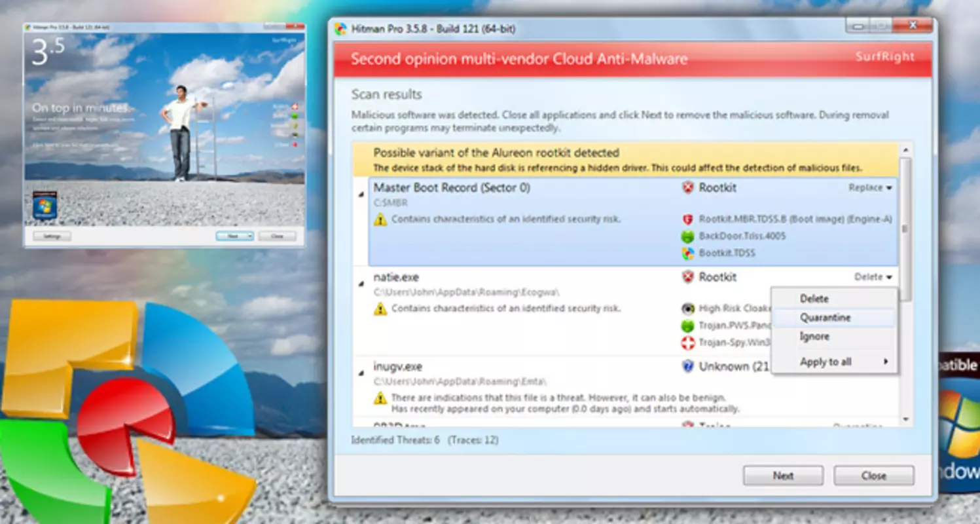Click the inugv.exe path 'C:\Users\John\AppData\Roaming\Emta\'
This screenshot has width=980, height=524.
[460, 381]
